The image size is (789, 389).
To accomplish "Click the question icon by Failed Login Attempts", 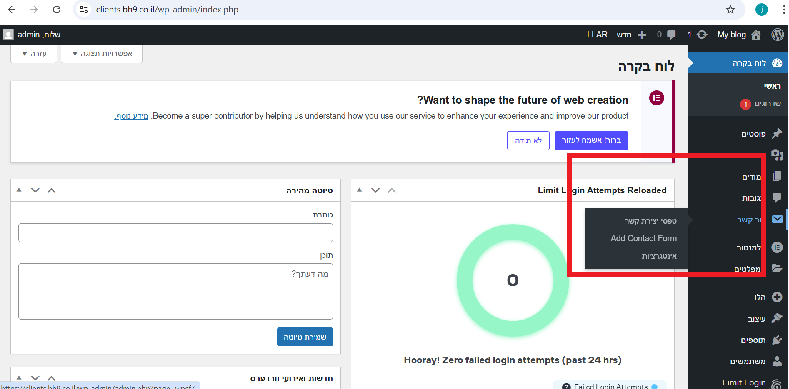I will click(566, 386).
